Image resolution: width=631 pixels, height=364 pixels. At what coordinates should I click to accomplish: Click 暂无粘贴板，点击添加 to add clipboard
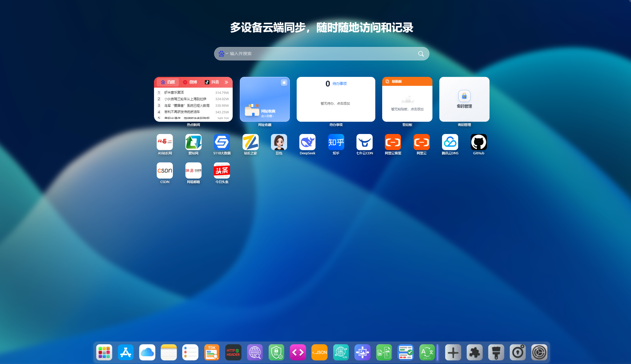coord(407,109)
